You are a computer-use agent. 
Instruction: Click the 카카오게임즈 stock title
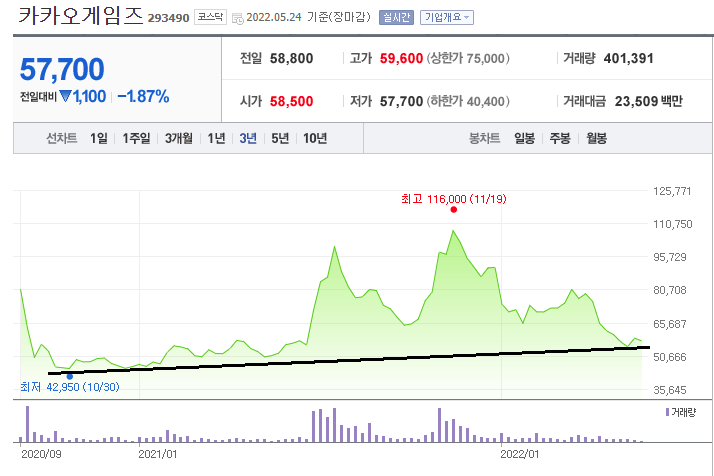[x=81, y=15]
